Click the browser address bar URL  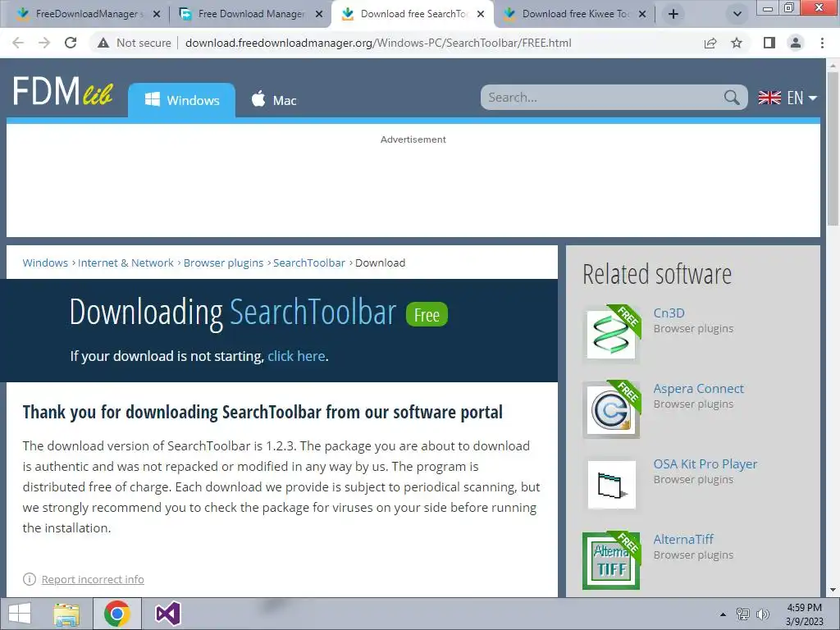tap(378, 43)
